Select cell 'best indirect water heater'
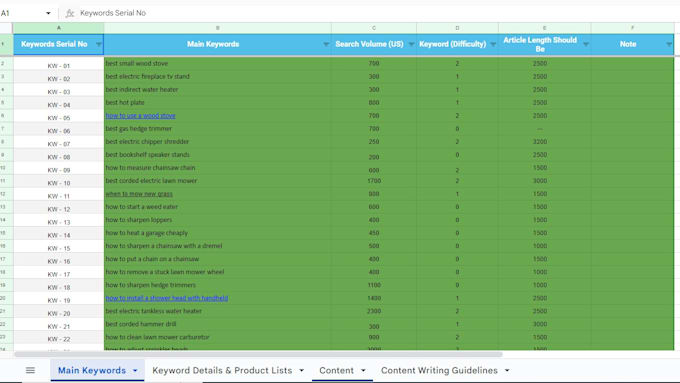680x383 pixels. [x=218, y=90]
